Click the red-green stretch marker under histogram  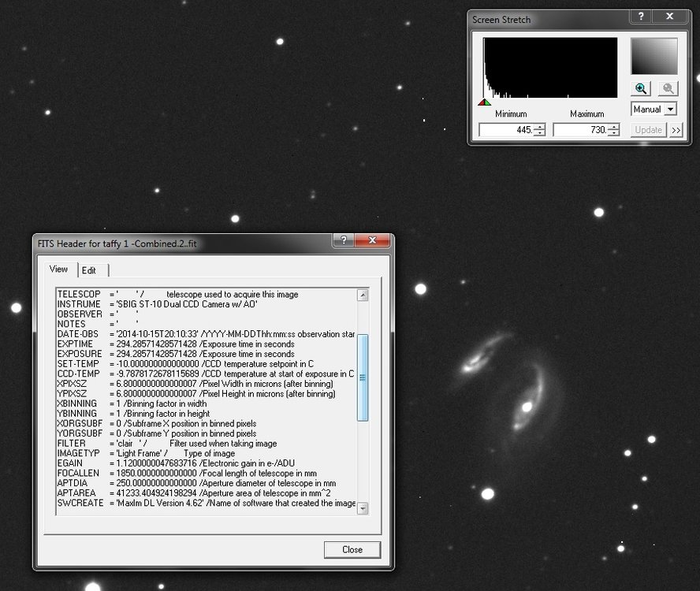[x=484, y=102]
